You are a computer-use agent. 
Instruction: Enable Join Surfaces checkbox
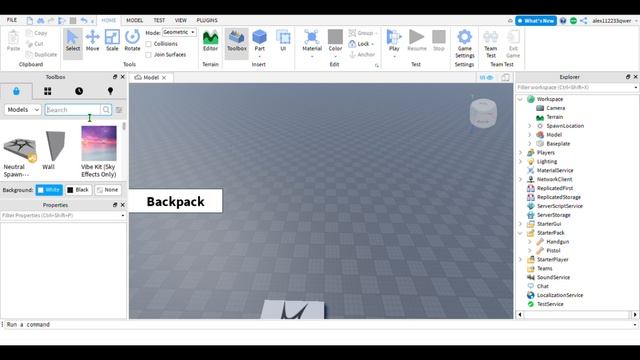(x=149, y=55)
